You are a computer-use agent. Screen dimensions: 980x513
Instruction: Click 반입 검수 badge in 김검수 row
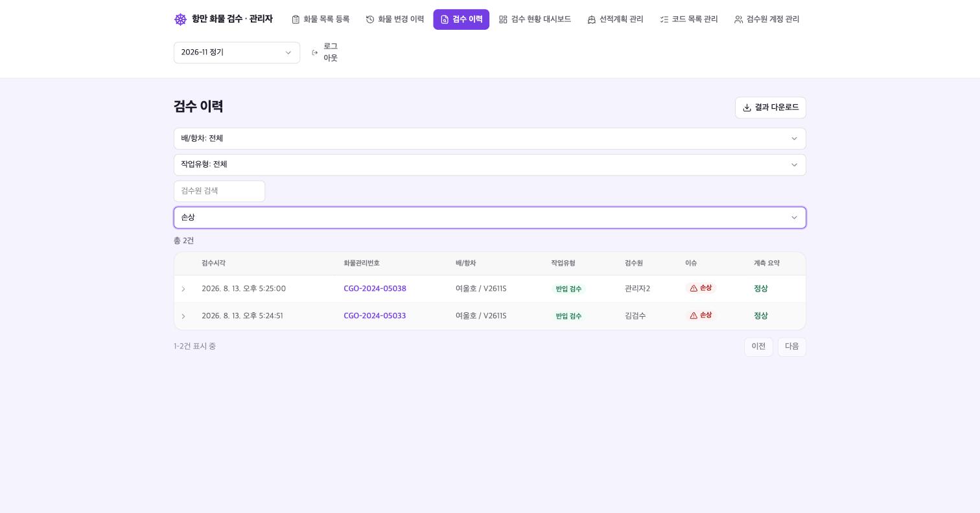(568, 316)
